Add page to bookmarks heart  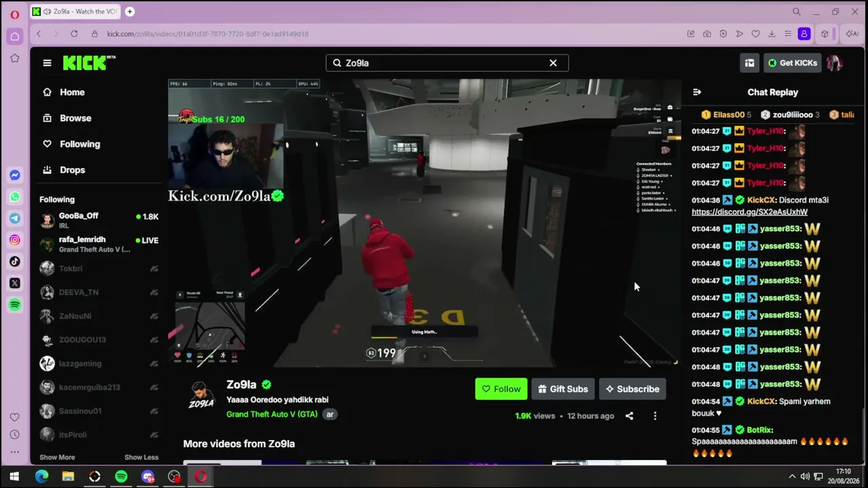755,34
